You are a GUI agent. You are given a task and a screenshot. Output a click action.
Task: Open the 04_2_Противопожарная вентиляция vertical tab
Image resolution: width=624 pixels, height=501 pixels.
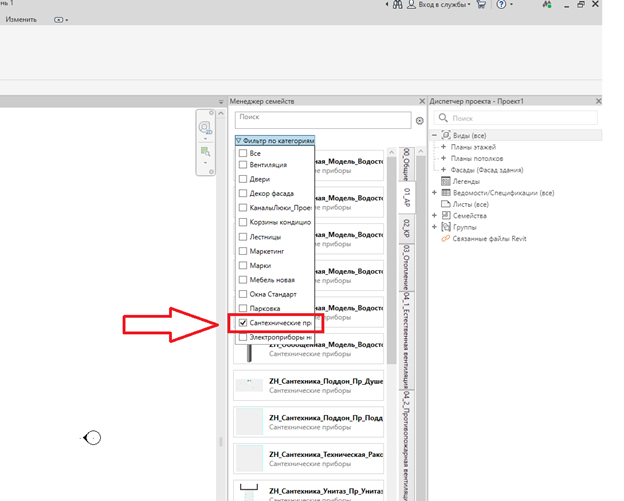406,445
